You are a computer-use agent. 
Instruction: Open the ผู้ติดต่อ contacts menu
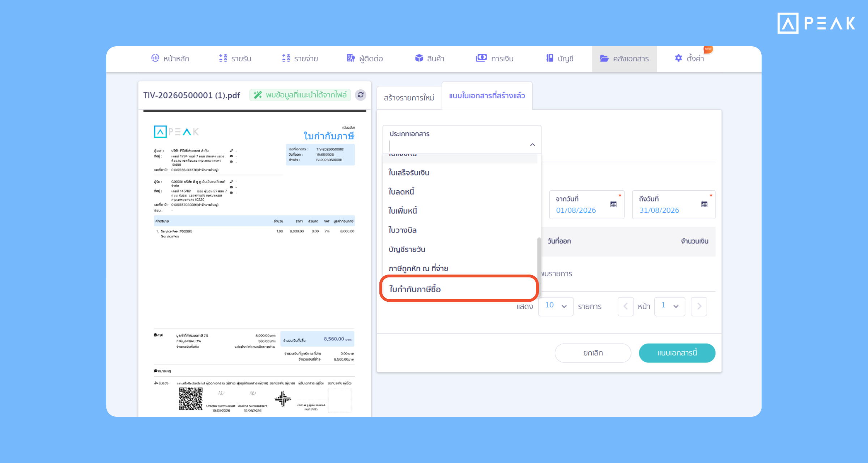click(x=365, y=58)
